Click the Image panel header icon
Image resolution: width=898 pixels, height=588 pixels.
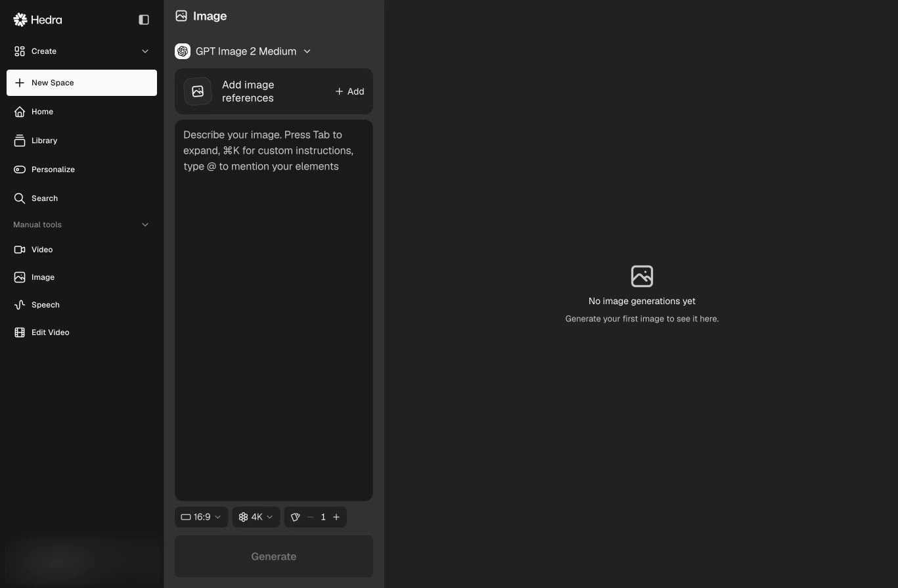181,16
